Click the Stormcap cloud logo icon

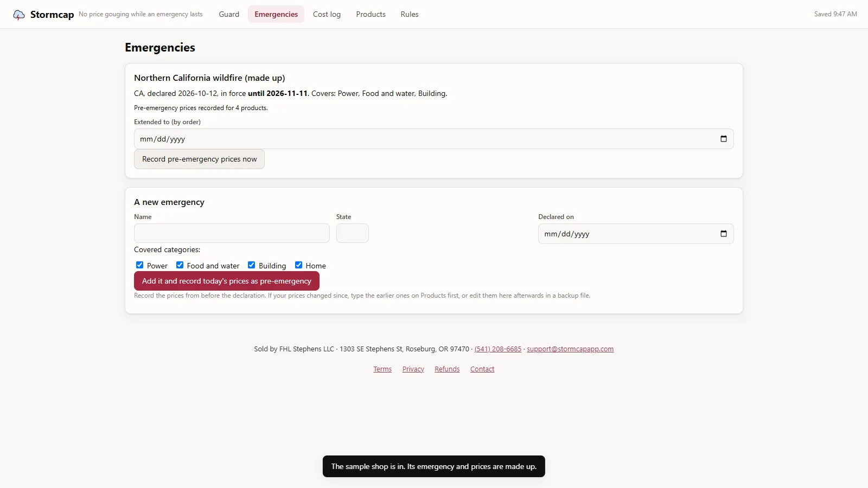pos(19,15)
